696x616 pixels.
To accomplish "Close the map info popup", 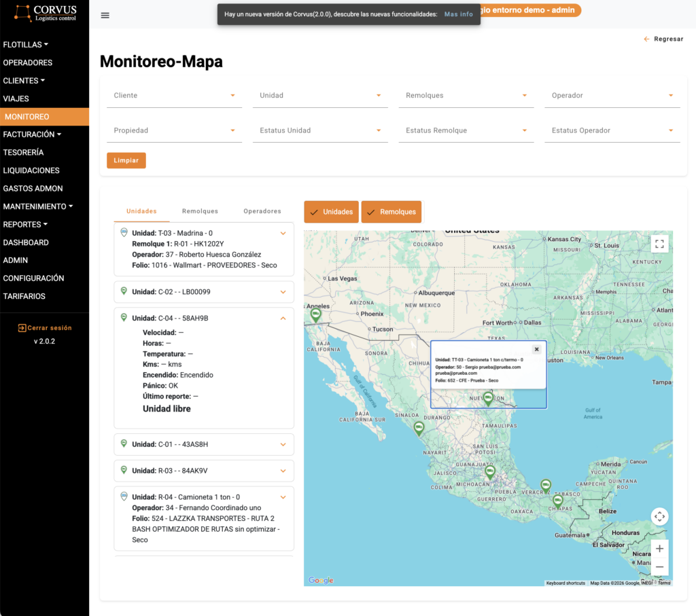I will coord(537,350).
